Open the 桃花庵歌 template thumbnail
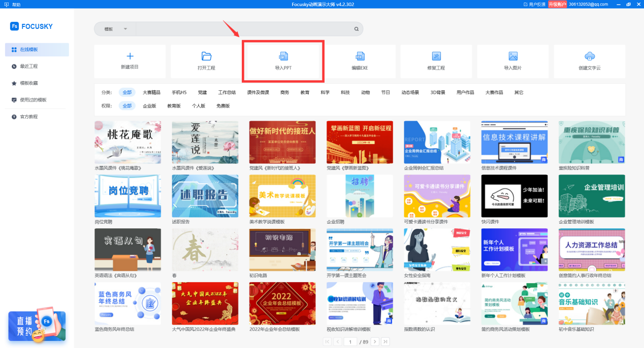 point(128,142)
